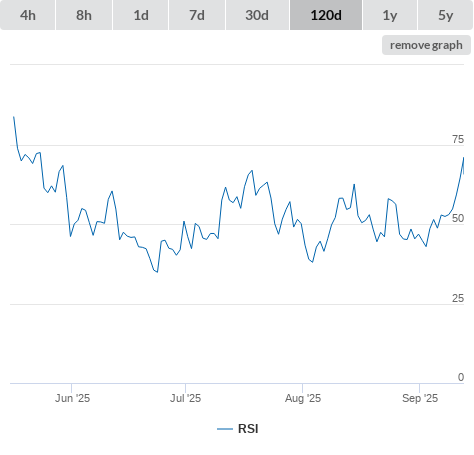The width and height of the screenshot is (474, 455).
Task: Click the RSI line's lowest trough in late June
Action: click(x=157, y=272)
